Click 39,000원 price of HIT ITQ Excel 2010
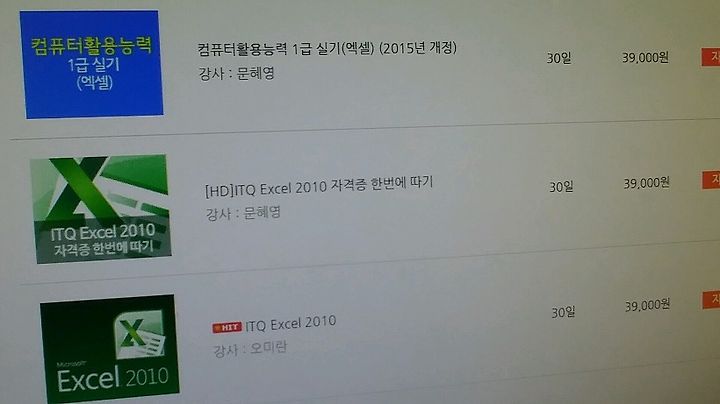 (x=647, y=305)
